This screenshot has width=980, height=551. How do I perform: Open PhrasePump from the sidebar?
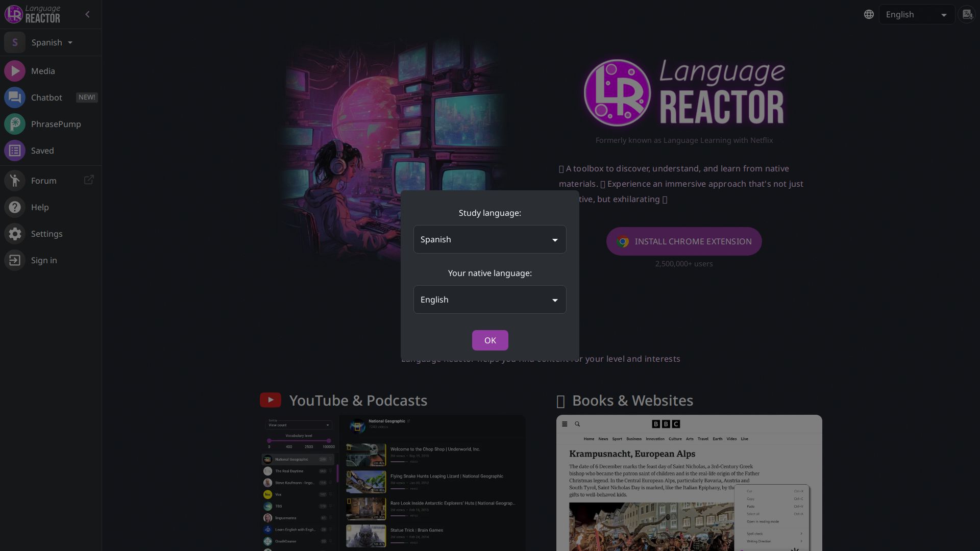point(15,124)
